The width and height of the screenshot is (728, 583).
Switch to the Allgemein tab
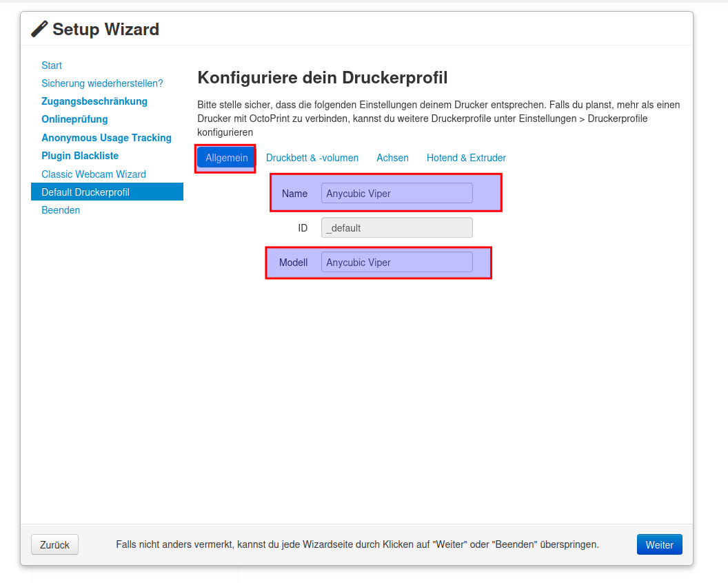(x=226, y=158)
